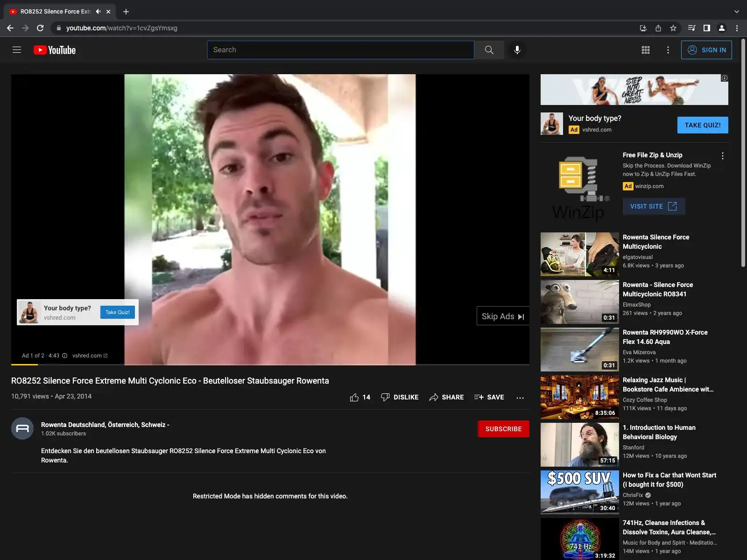This screenshot has height=560, width=747.
Task: Click Take Quiz! on video overlay
Action: click(118, 312)
